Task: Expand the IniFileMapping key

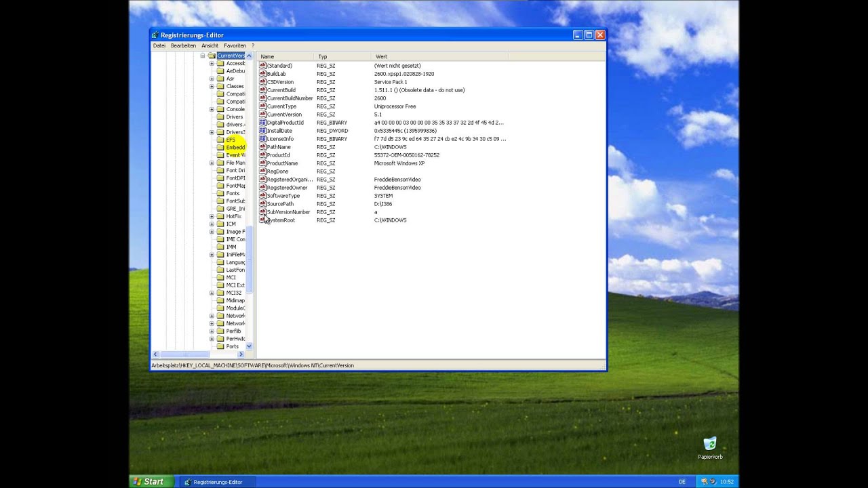Action: click(212, 255)
